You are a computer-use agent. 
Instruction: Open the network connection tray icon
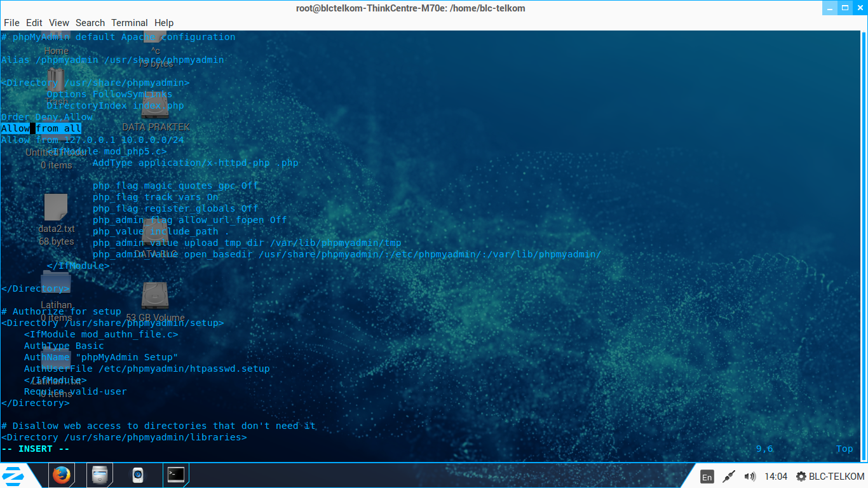coord(729,477)
